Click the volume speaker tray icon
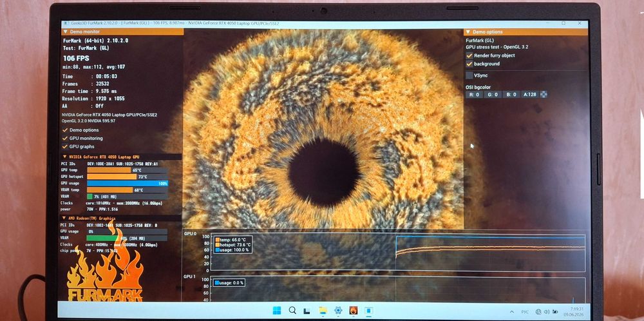 [547, 311]
